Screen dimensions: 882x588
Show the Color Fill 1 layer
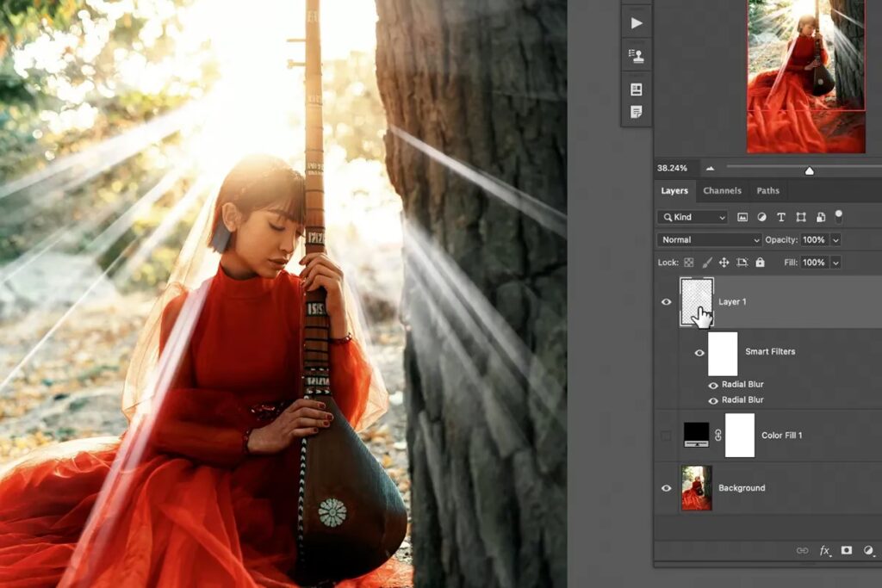point(666,436)
